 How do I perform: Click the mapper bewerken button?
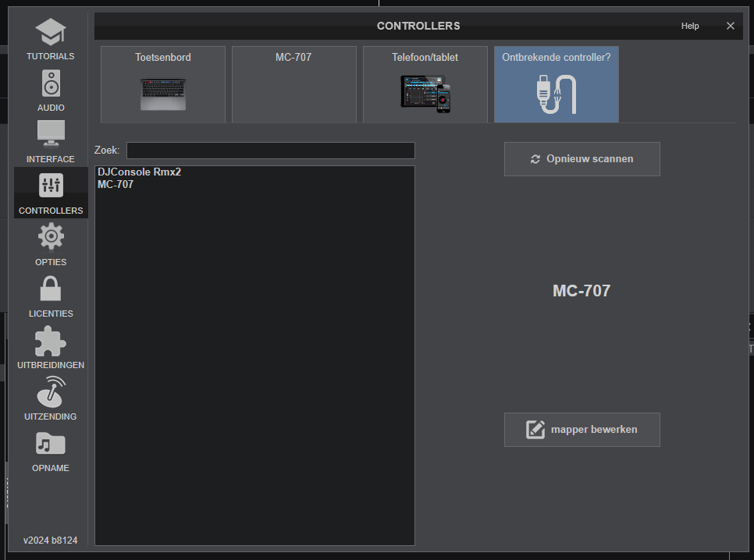(x=582, y=430)
